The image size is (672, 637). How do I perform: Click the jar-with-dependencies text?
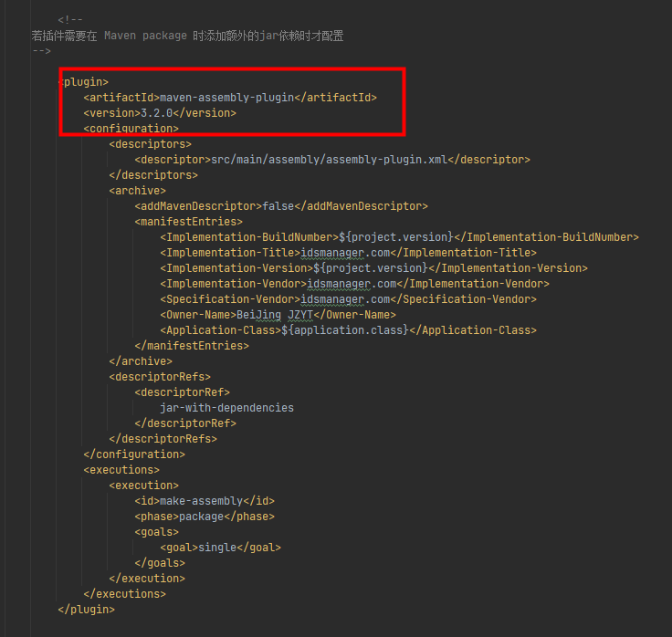point(227,408)
